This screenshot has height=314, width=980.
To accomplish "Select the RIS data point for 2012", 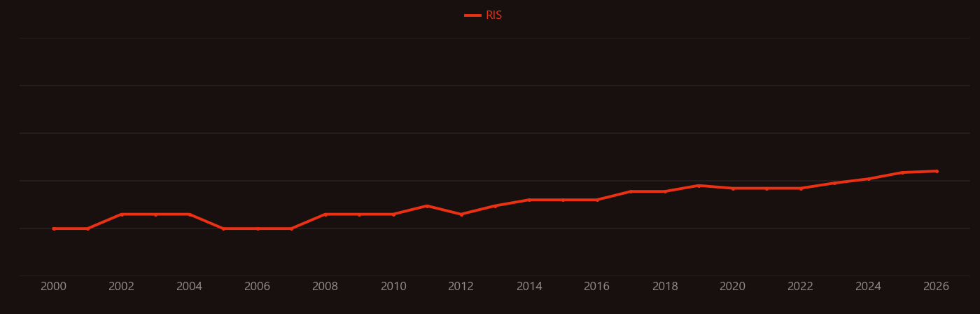I will click(x=461, y=214).
